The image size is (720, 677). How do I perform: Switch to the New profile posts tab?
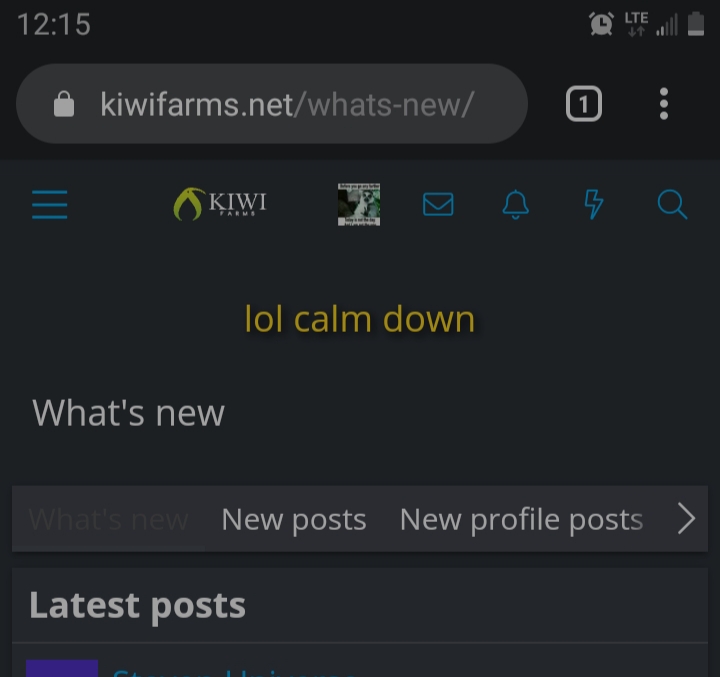tap(521, 519)
